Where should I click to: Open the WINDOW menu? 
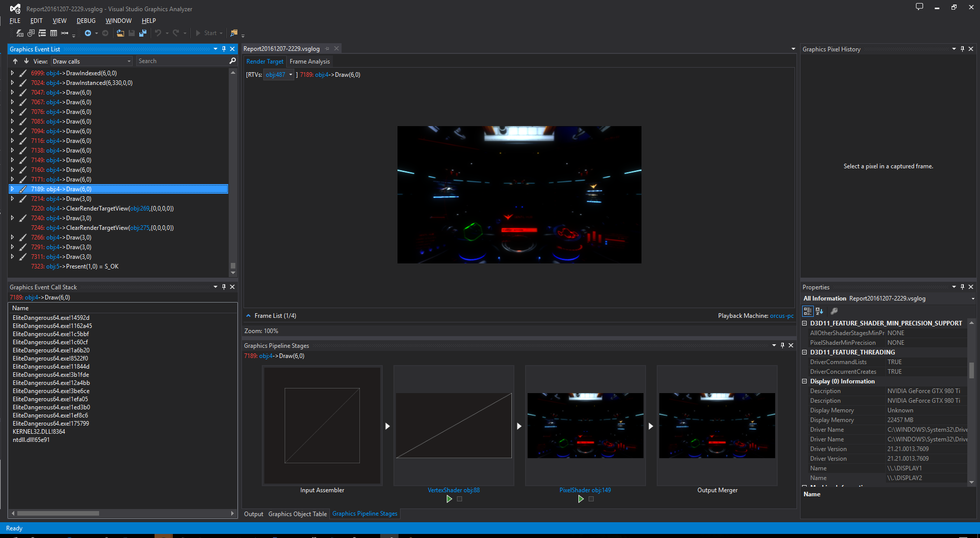pos(118,21)
